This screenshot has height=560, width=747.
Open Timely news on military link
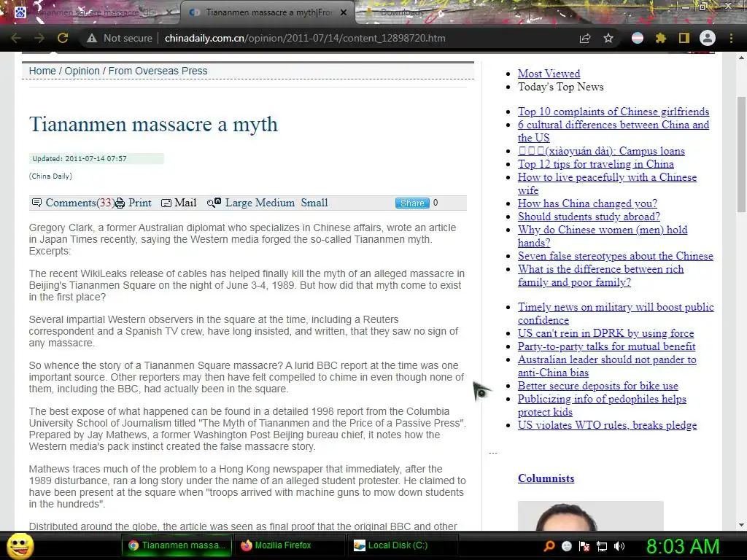(616, 314)
